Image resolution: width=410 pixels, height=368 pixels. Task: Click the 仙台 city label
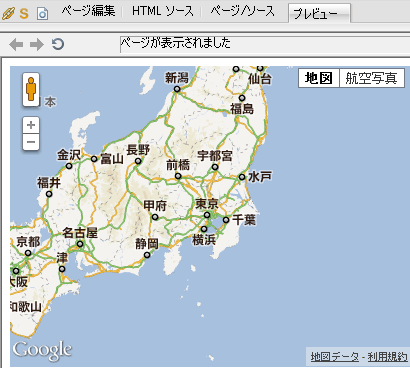click(x=260, y=79)
